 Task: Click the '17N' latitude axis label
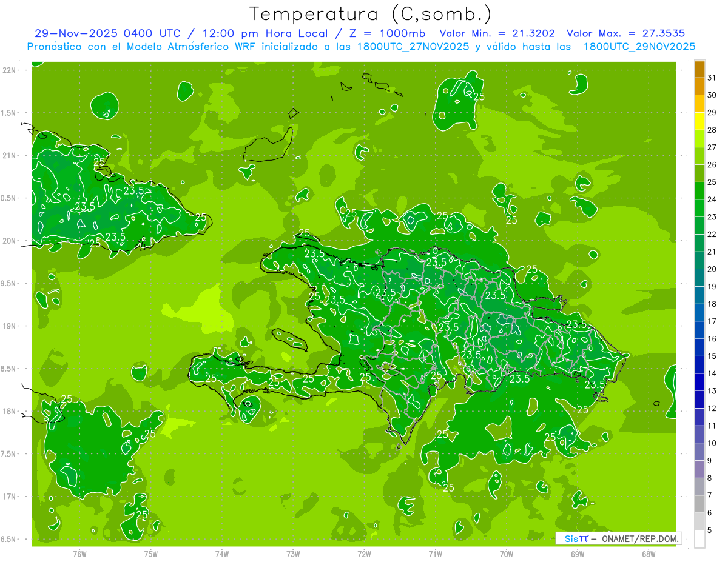(10, 497)
